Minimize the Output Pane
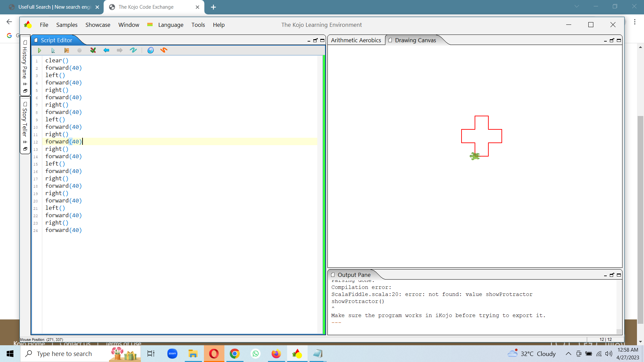This screenshot has height=362, width=644. point(605,275)
